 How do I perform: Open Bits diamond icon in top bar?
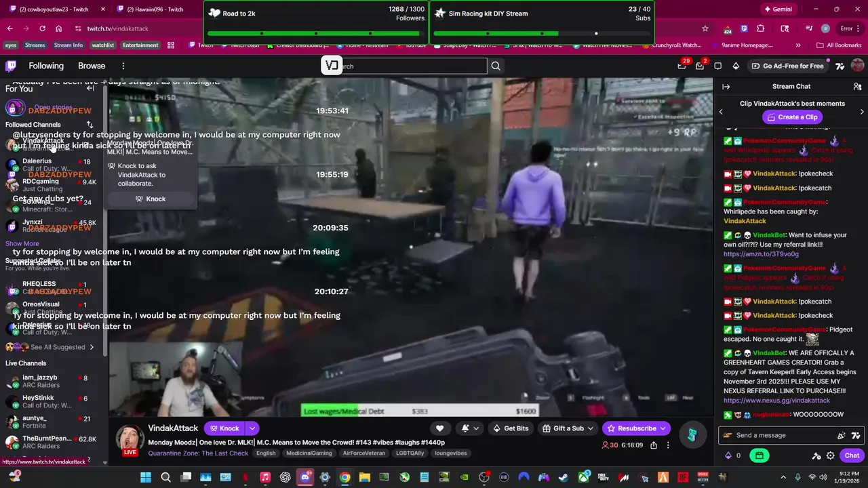tap(736, 66)
